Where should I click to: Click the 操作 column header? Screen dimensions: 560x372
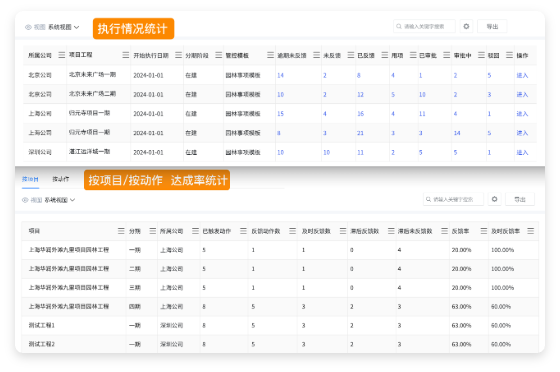[x=522, y=55]
